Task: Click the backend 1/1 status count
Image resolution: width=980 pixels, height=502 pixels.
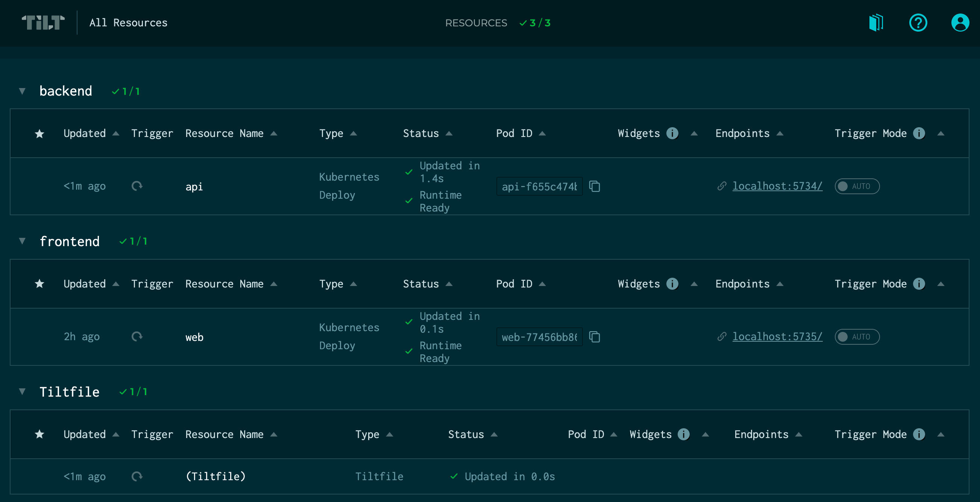Action: 126,91
